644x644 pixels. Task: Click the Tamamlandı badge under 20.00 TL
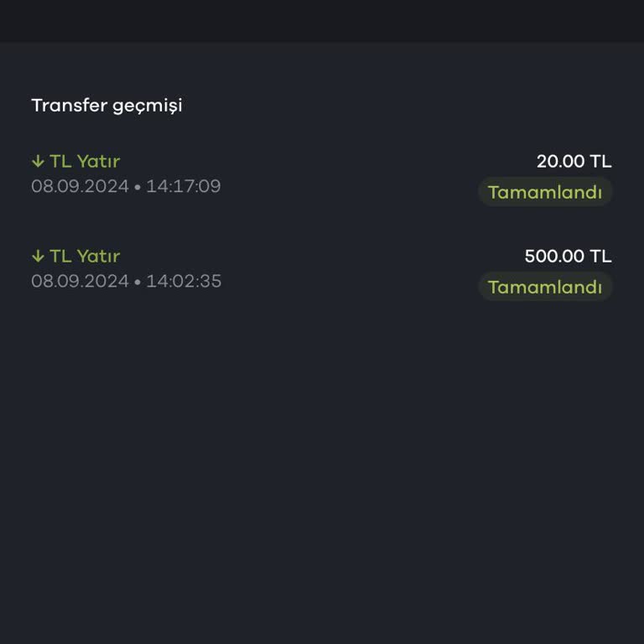(545, 192)
